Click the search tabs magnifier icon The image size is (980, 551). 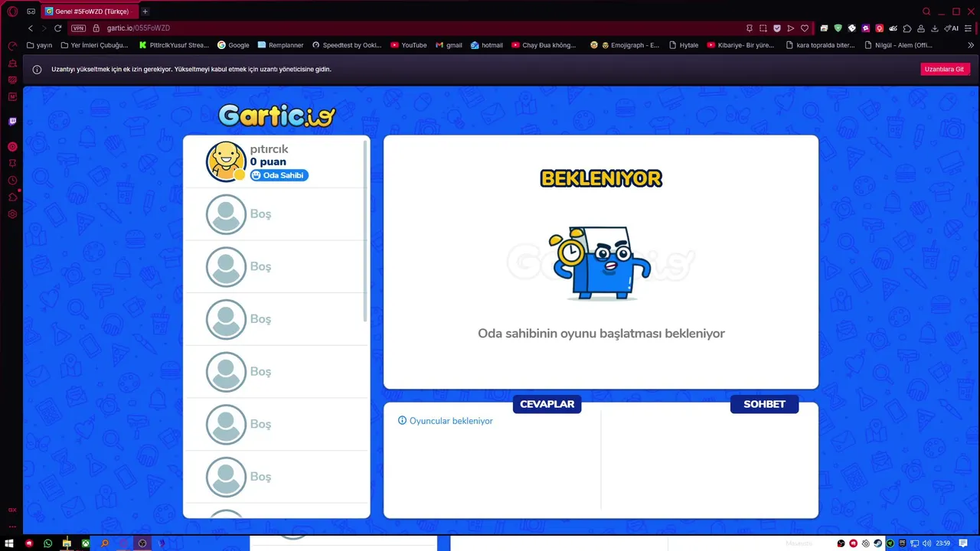tap(926, 11)
